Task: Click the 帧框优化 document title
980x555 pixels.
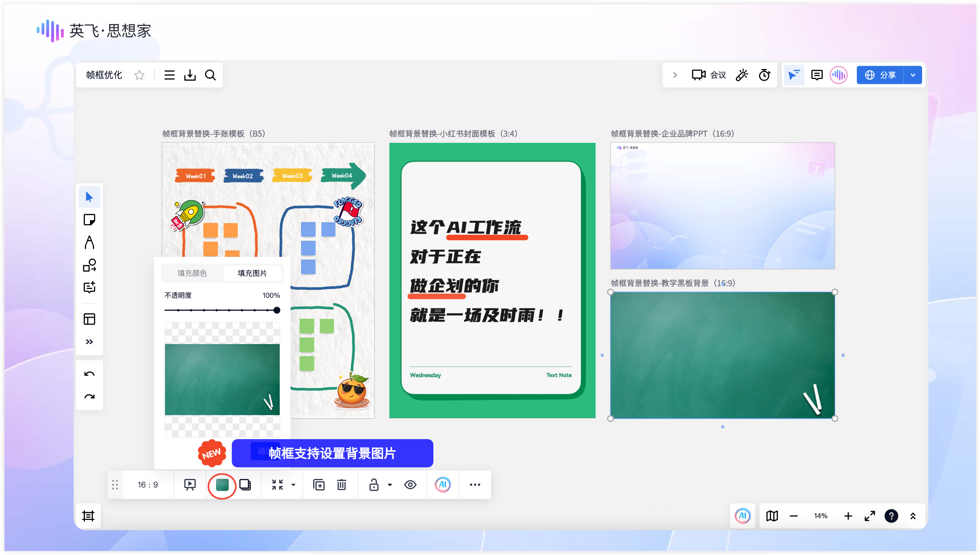Action: pyautogui.click(x=104, y=75)
